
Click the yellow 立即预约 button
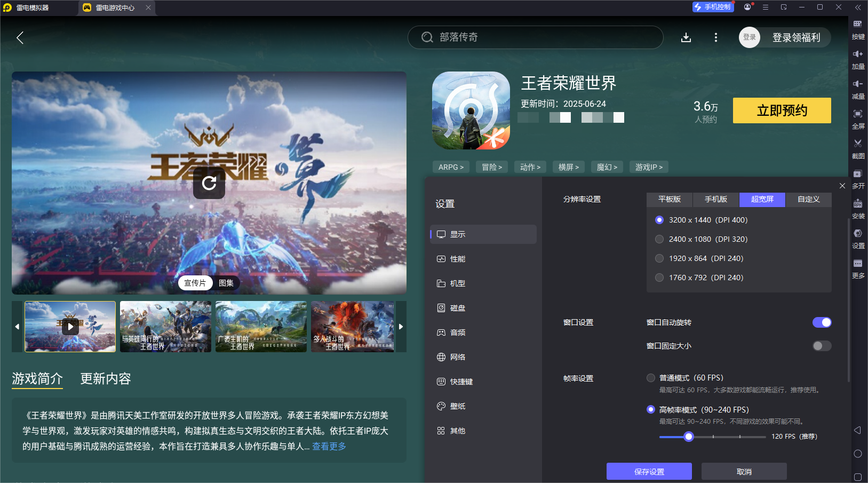tap(782, 110)
